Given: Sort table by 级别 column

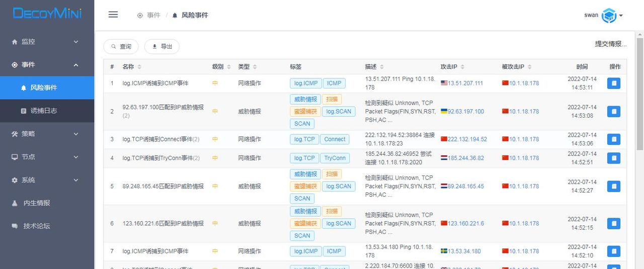Looking at the screenshot, I should point(229,67).
